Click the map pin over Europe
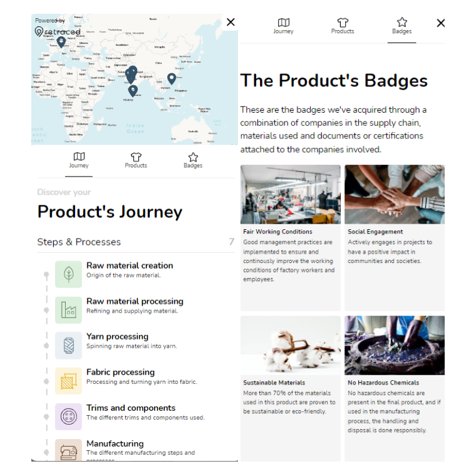The height and width of the screenshot is (476, 476). pyautogui.click(x=61, y=42)
